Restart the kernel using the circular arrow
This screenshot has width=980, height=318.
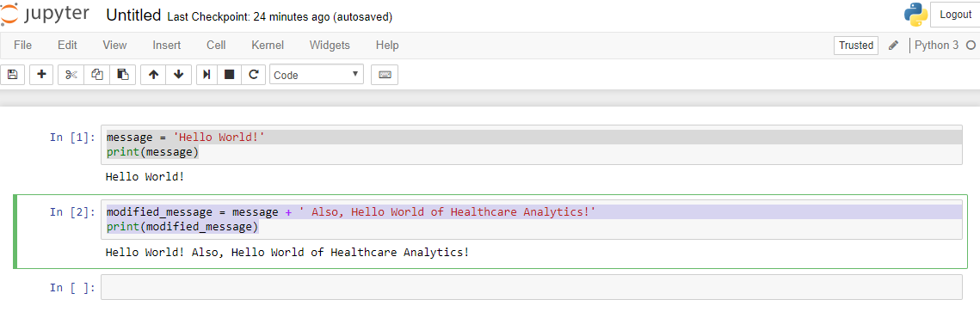pyautogui.click(x=253, y=75)
